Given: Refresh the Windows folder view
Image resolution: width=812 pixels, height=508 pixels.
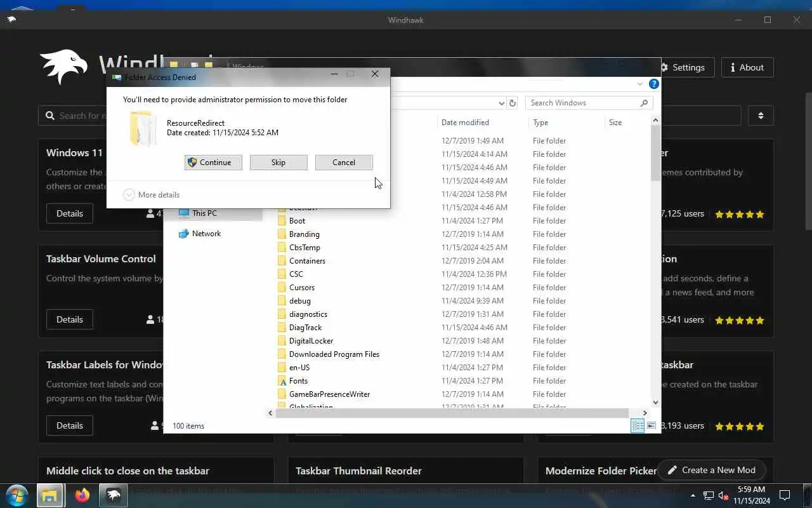Looking at the screenshot, I should [x=513, y=103].
